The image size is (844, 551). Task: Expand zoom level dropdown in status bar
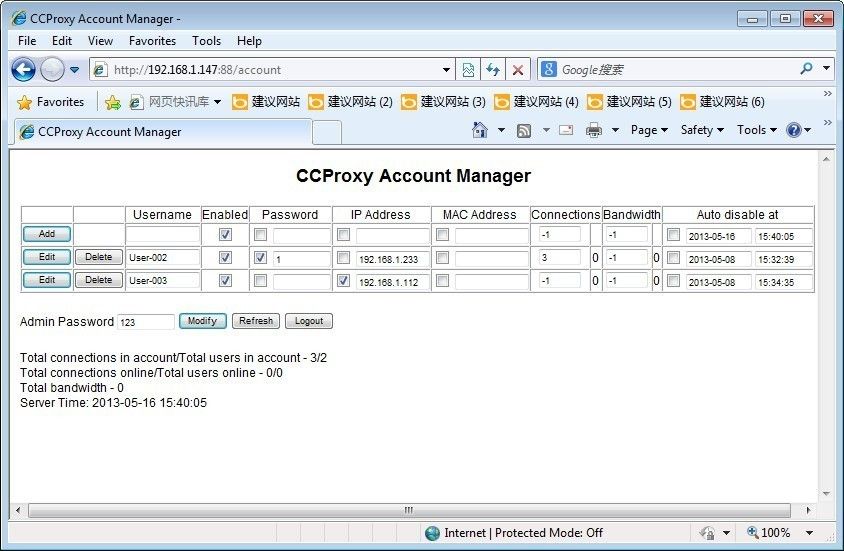pyautogui.click(x=809, y=533)
